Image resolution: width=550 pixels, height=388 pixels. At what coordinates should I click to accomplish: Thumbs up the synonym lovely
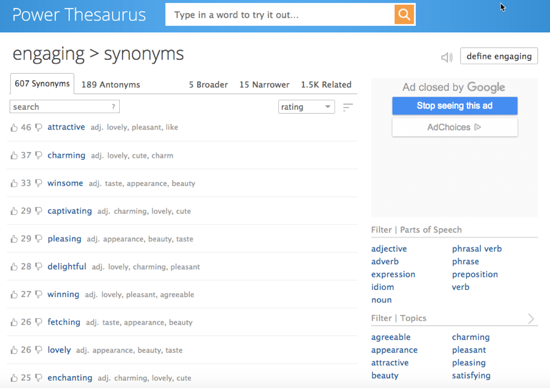tap(14, 350)
